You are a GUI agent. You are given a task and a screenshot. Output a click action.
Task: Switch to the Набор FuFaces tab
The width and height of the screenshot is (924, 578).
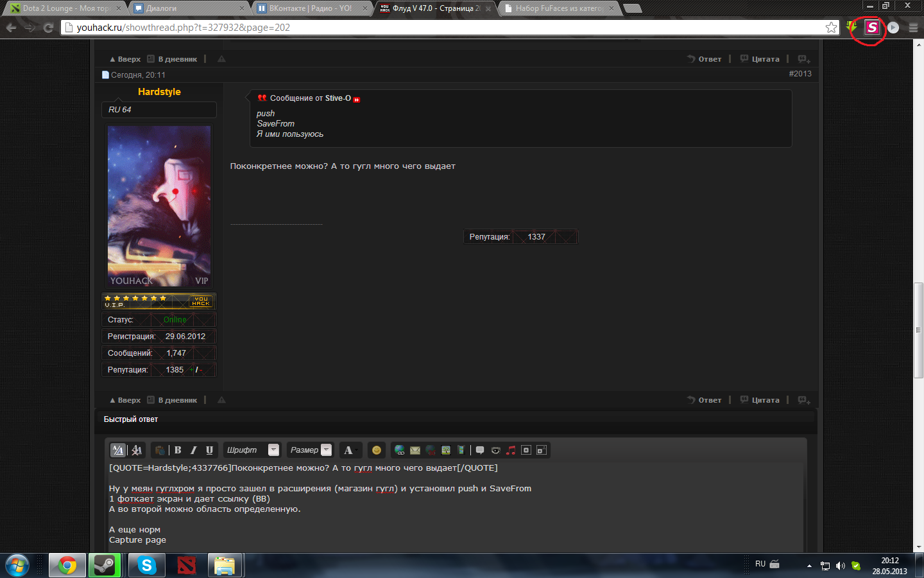tap(558, 8)
